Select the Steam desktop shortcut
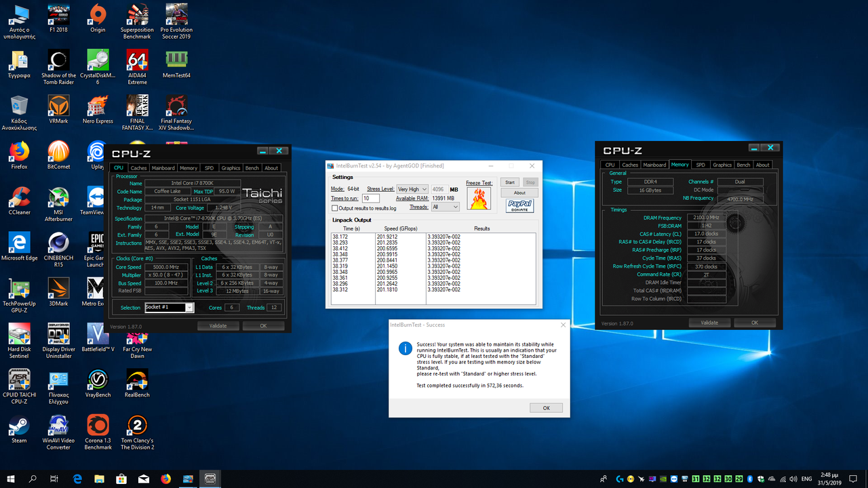Viewport: 868px width, 488px height. click(19, 429)
